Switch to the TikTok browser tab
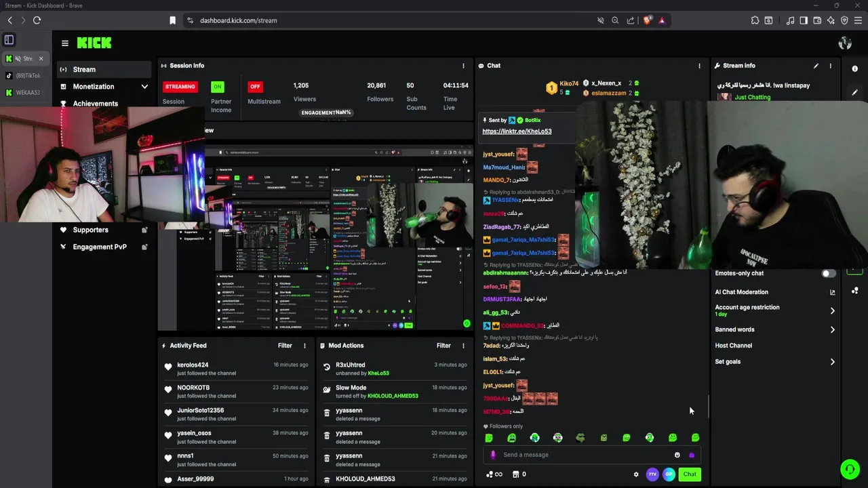 24,75
